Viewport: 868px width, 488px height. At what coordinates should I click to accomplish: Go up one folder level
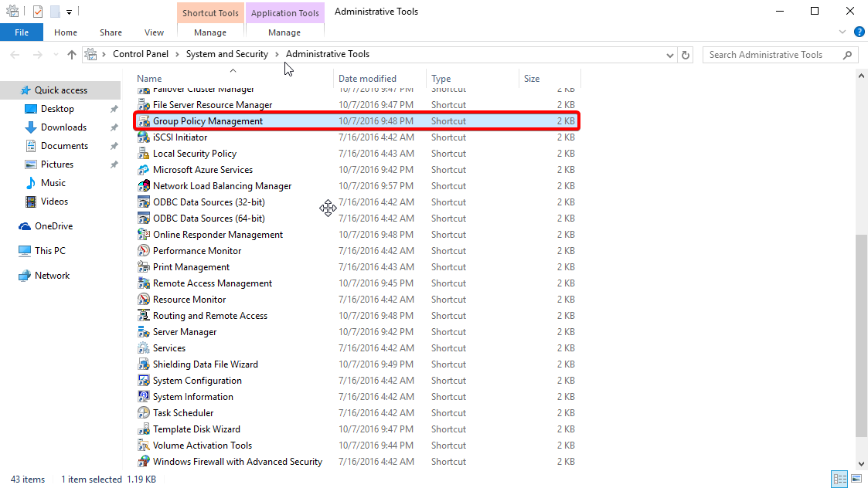(x=71, y=55)
